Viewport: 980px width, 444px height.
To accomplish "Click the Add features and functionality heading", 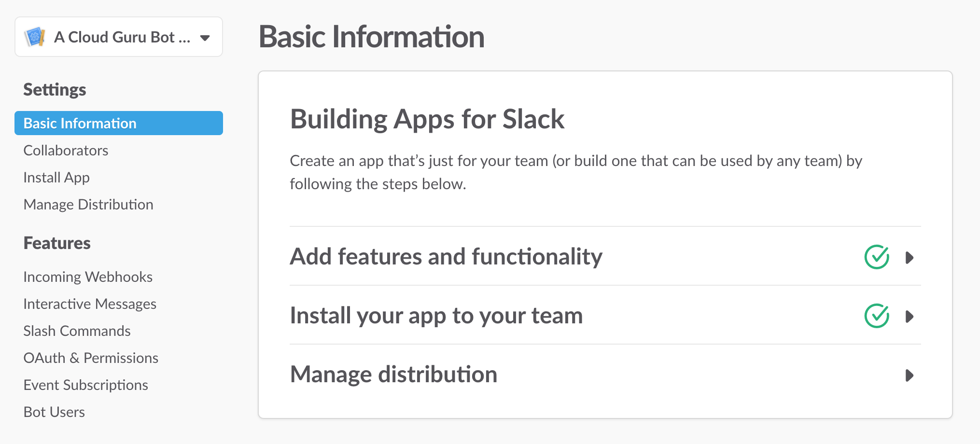I will click(x=446, y=256).
